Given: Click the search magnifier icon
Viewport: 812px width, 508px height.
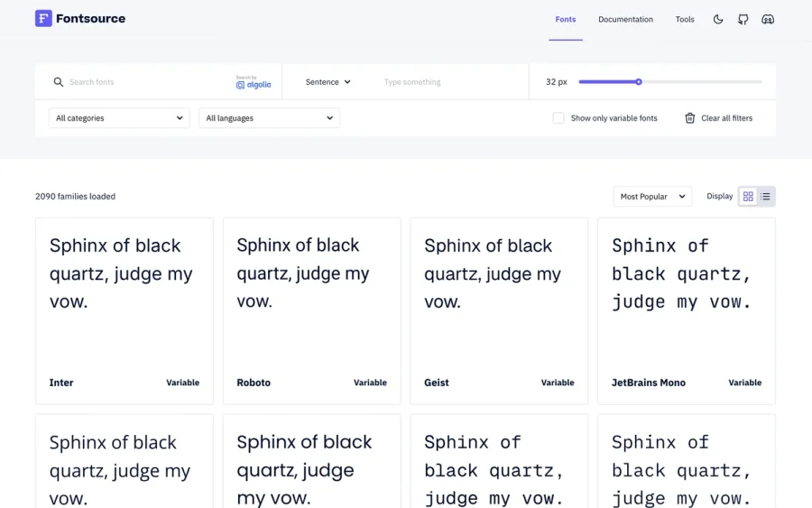Looking at the screenshot, I should pos(59,82).
